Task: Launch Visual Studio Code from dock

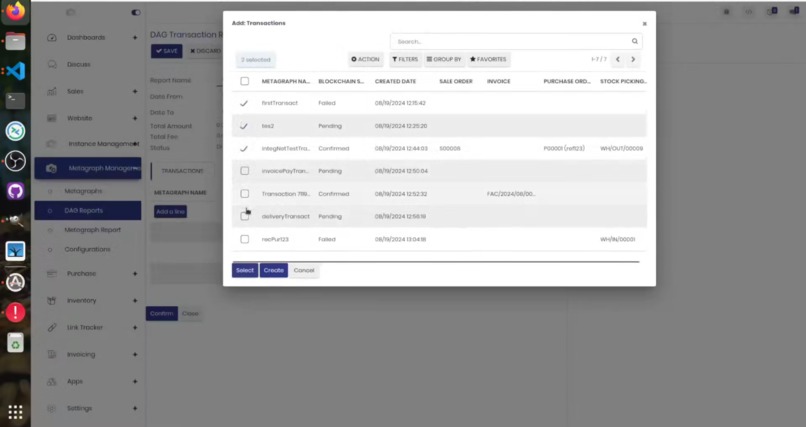Action: [15, 70]
